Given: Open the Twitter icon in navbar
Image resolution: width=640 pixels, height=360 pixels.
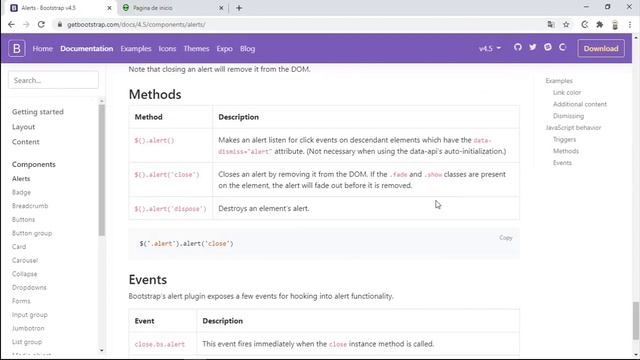Looking at the screenshot, I should 533,47.
